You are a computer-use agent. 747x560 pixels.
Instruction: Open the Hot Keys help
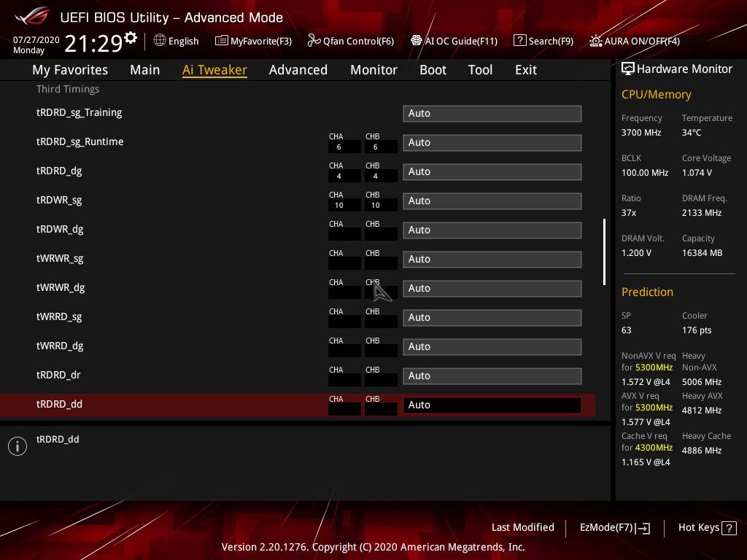tap(707, 528)
